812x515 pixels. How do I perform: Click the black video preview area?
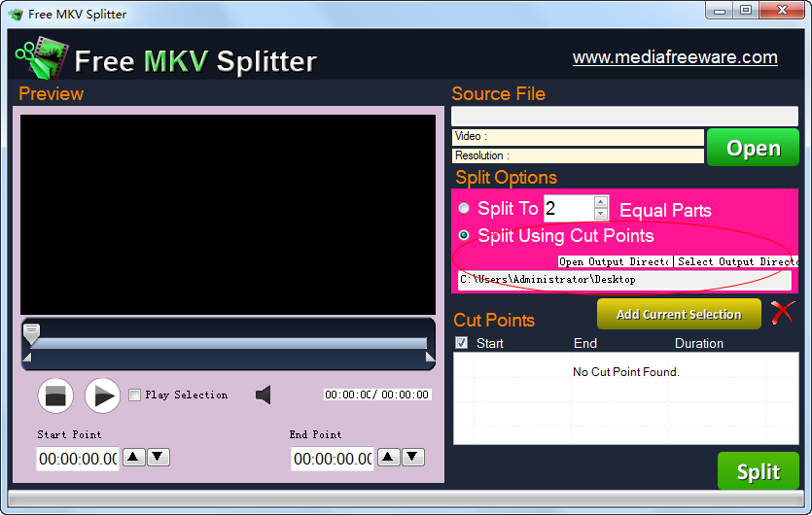[x=228, y=215]
